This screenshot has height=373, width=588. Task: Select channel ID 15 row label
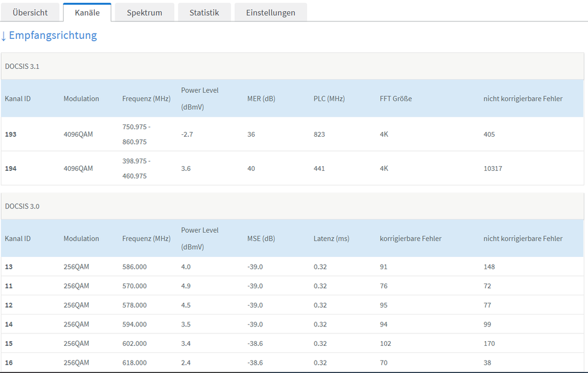9,344
